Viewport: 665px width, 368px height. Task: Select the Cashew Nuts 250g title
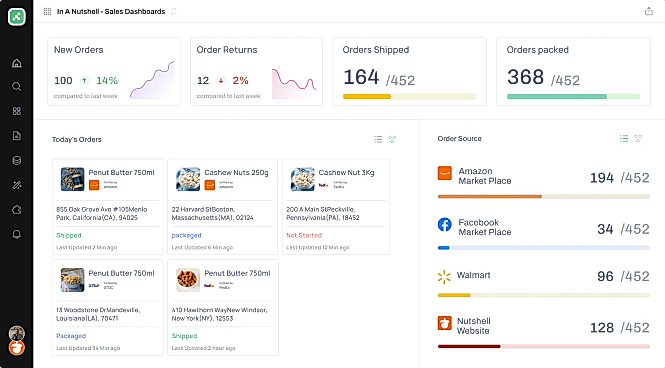[x=236, y=173]
